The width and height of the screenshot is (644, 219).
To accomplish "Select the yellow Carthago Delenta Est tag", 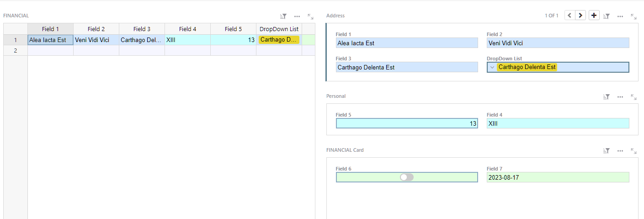I will click(527, 67).
